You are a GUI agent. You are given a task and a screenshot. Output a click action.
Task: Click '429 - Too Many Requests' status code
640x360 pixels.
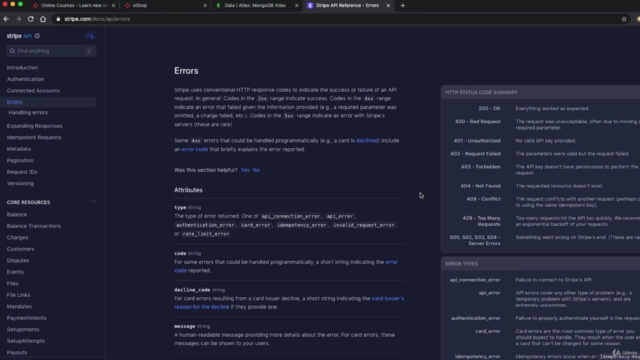pos(481,221)
